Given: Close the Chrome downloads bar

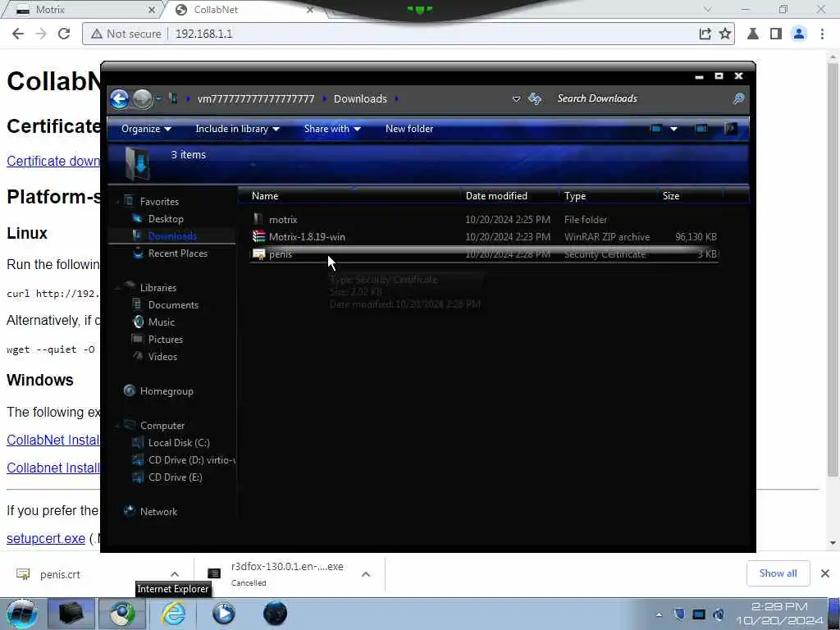Looking at the screenshot, I should (825, 573).
